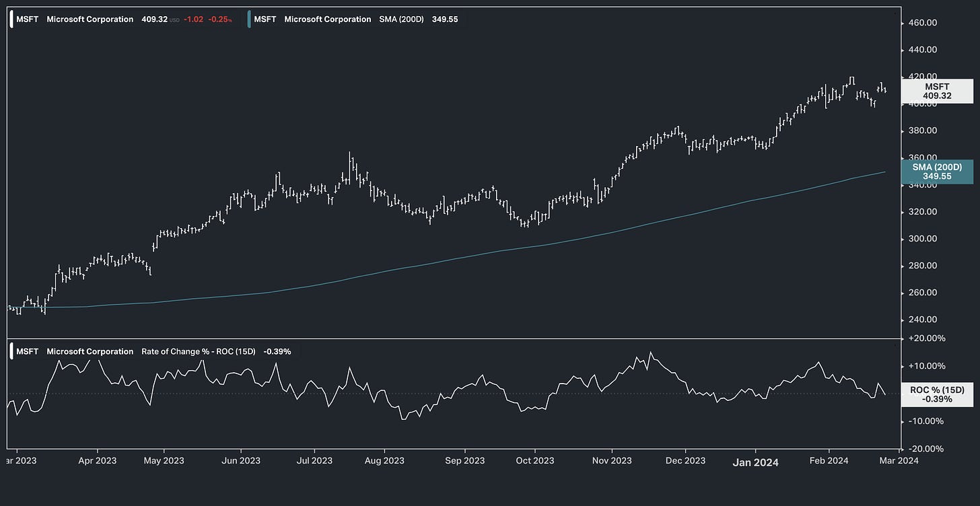The image size is (980, 506).
Task: Click the Feb 2024 date label
Action: (x=829, y=461)
